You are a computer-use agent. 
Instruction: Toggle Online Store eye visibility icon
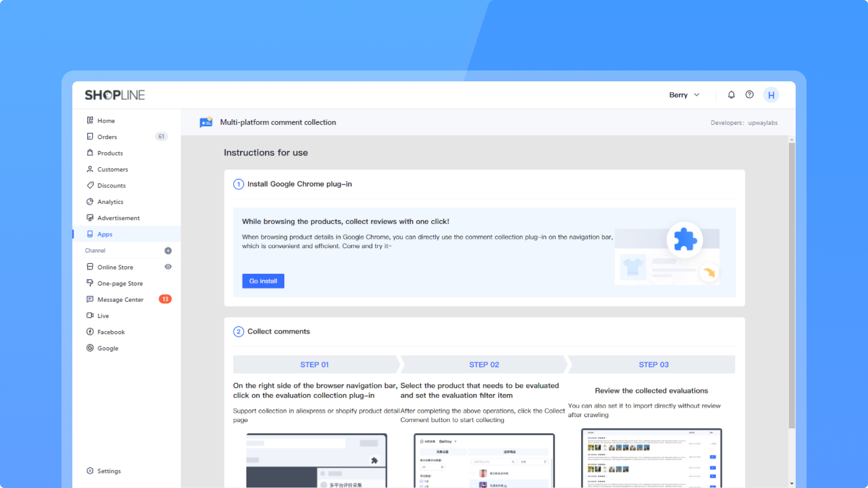tap(168, 267)
